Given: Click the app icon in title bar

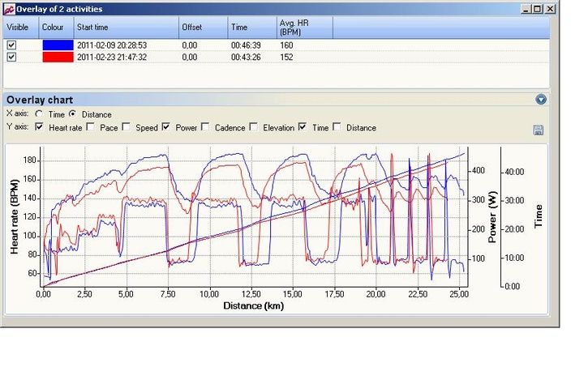Looking at the screenshot, I should (x=9, y=8).
